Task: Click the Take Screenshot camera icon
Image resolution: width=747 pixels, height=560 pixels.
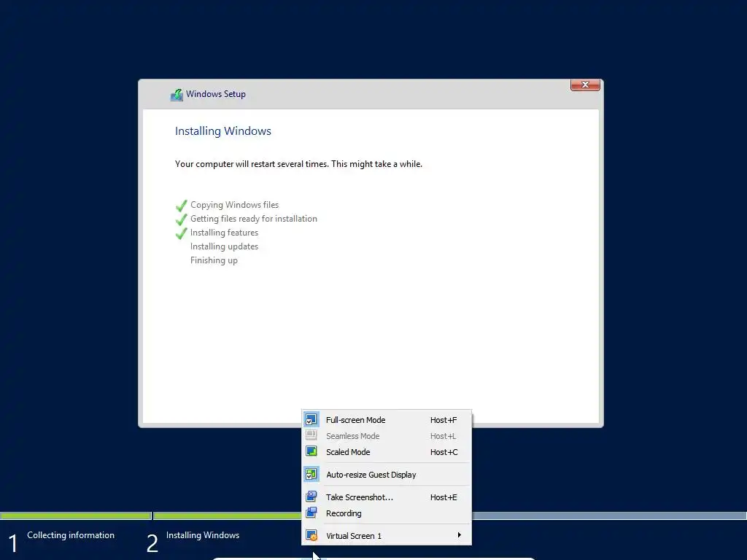Action: click(311, 497)
